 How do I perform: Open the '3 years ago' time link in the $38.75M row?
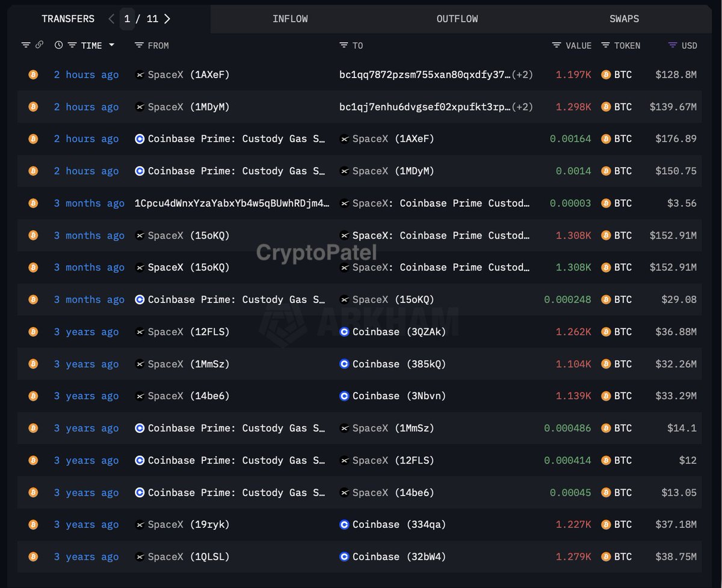pos(86,557)
